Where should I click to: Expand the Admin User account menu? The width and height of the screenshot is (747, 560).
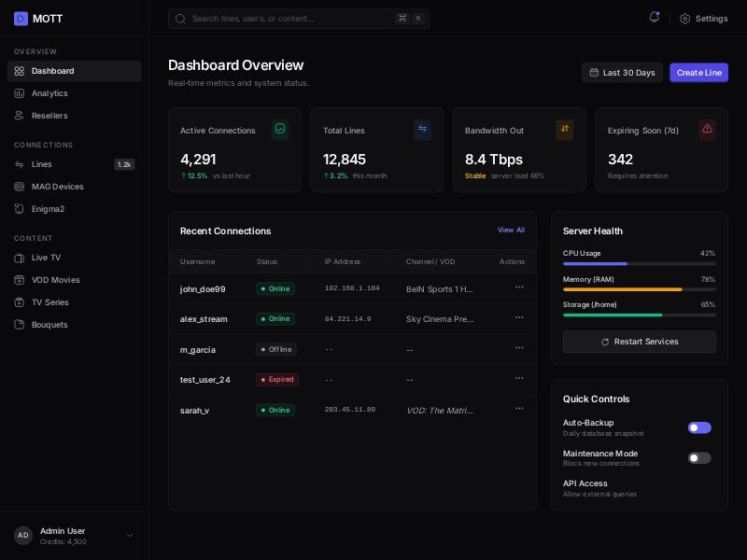[130, 536]
